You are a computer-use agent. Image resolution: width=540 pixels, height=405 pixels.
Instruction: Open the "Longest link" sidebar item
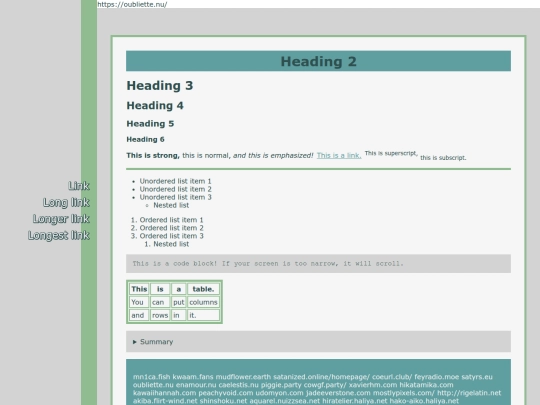[59, 235]
